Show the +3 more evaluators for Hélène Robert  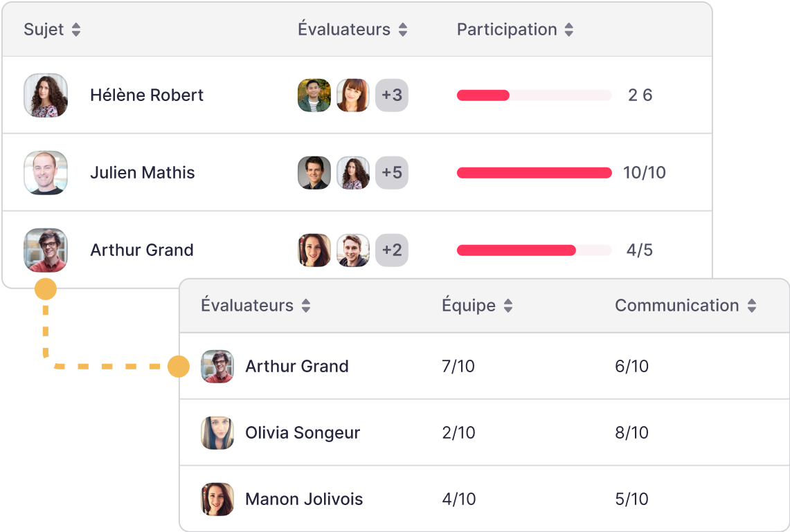[392, 95]
